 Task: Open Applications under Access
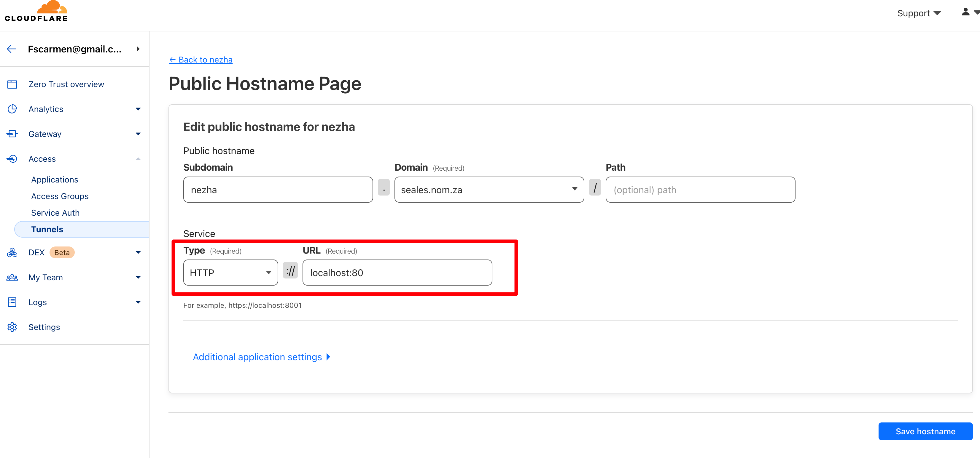[54, 180]
